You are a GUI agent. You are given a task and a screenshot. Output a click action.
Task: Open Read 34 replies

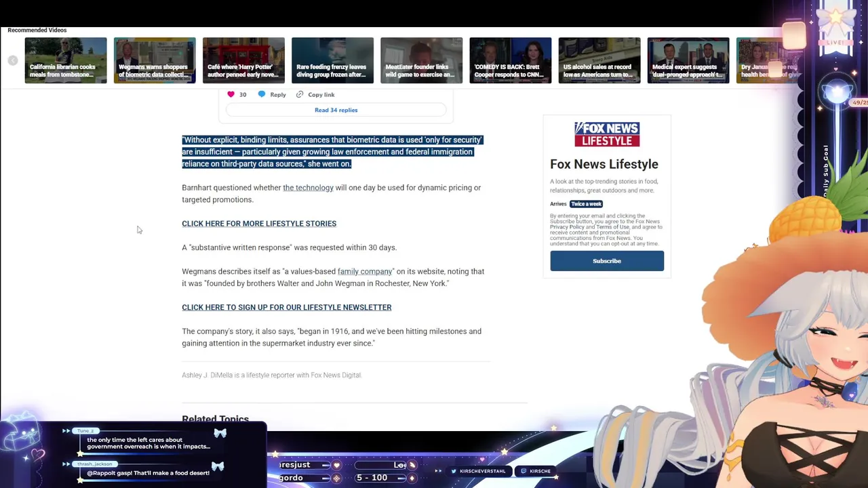[x=336, y=110]
